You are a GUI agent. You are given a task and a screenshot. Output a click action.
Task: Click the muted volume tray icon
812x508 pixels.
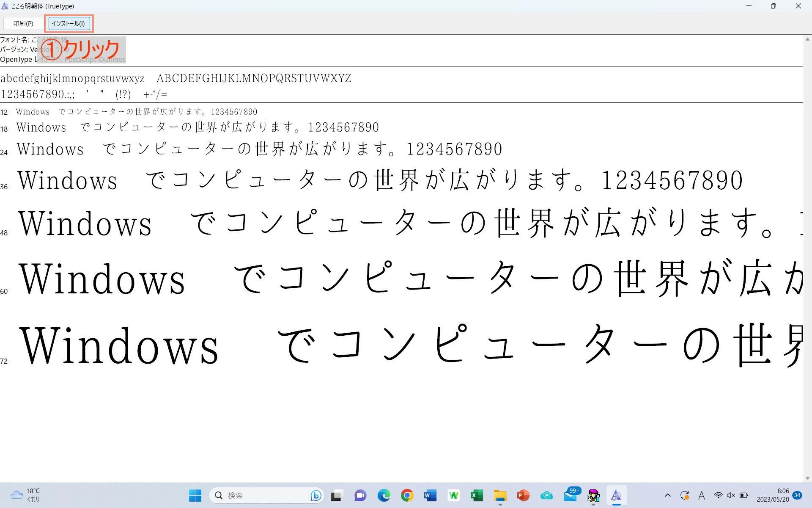[731, 495]
